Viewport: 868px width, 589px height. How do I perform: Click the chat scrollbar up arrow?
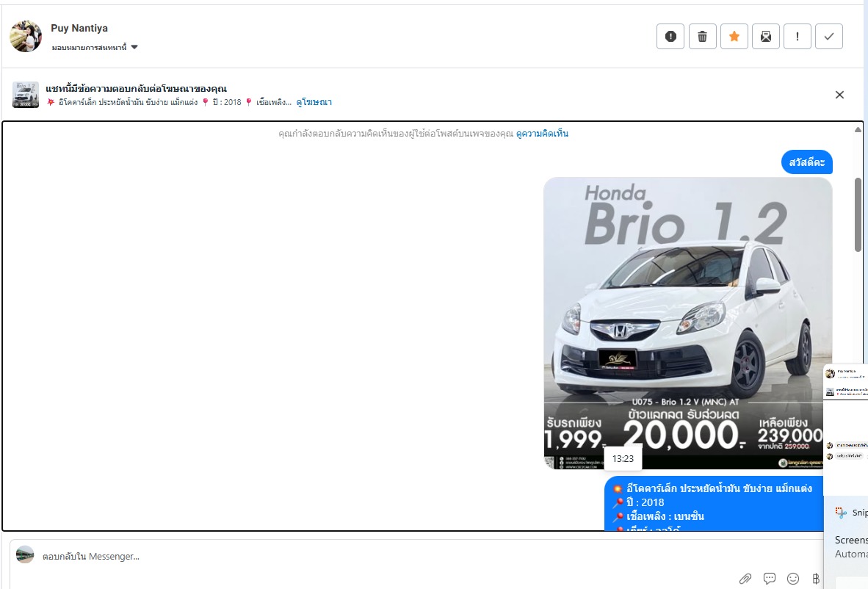(x=858, y=130)
